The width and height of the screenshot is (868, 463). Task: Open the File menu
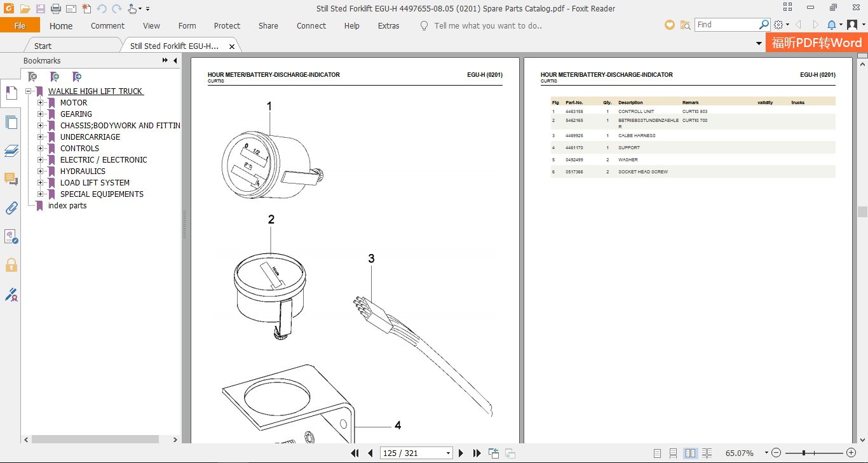tap(20, 25)
